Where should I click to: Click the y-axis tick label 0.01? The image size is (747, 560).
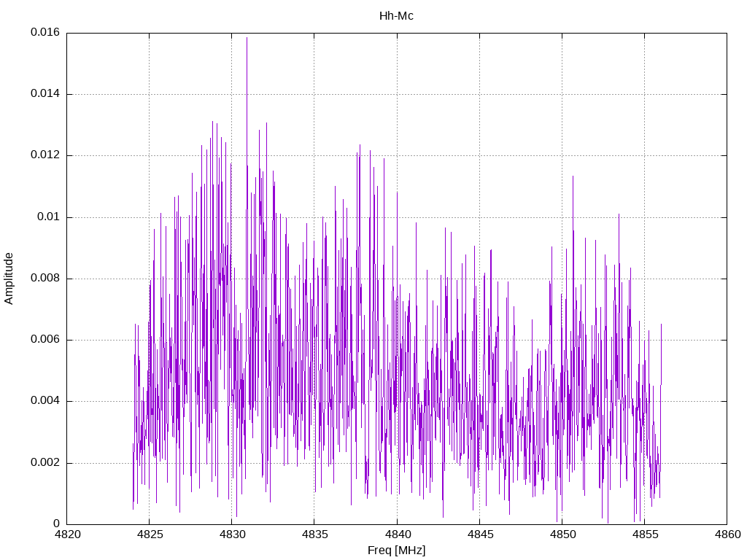pos(49,217)
